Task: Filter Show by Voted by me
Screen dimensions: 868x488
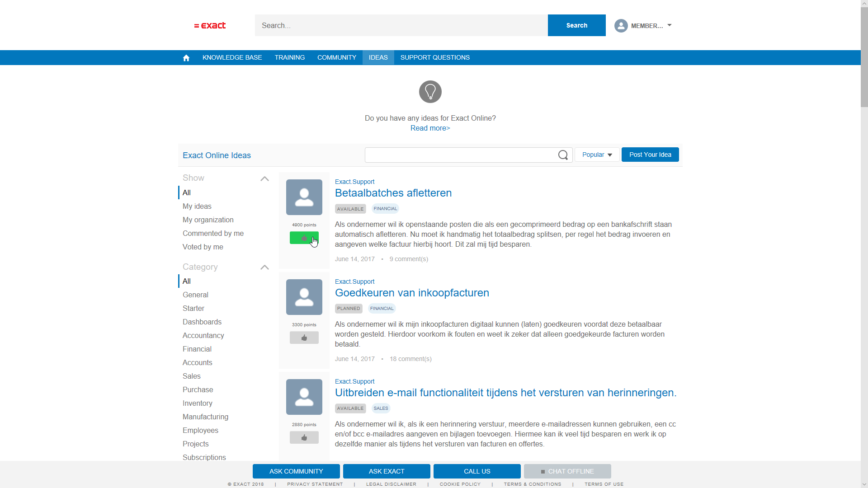Action: [x=203, y=247]
